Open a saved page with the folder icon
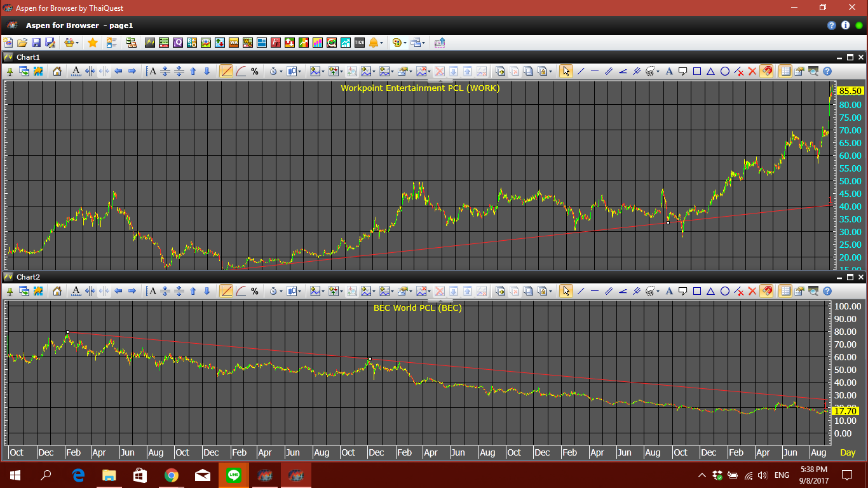Viewport: 868px width, 488px height. (22, 43)
